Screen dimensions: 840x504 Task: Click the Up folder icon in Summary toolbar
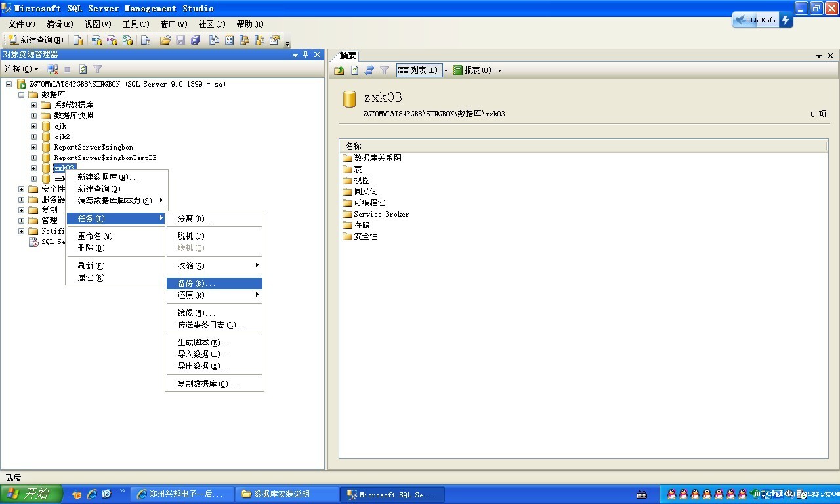point(339,70)
